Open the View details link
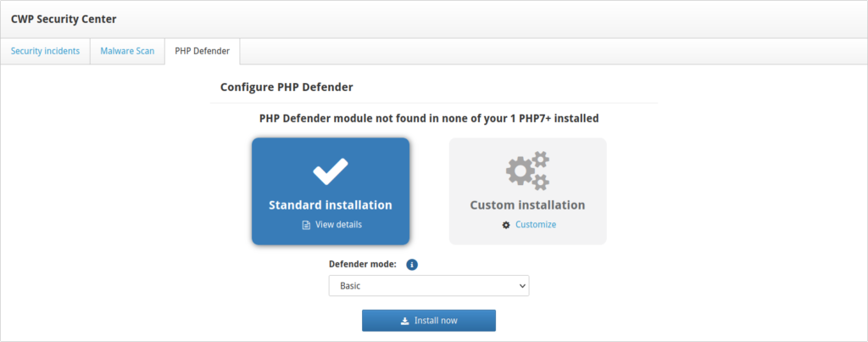 pos(338,225)
